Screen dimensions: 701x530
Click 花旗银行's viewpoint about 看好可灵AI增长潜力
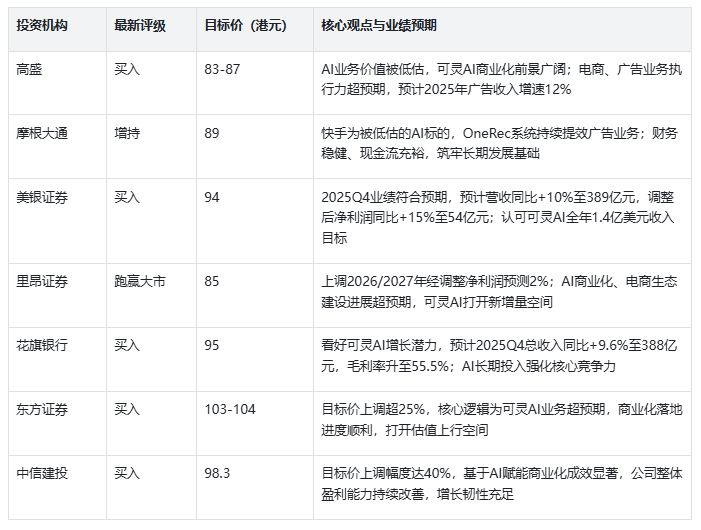[499, 355]
